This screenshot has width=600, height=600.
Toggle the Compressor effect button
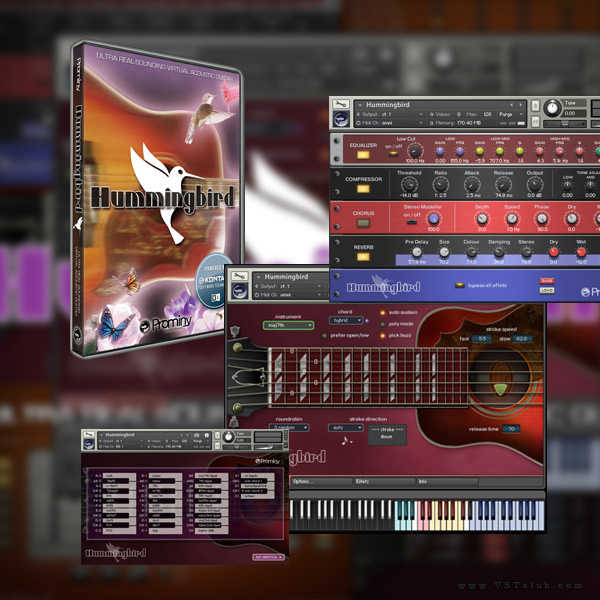(x=363, y=189)
